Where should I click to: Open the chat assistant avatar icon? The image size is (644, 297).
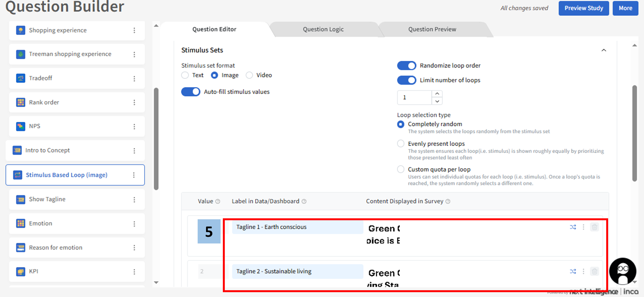[x=623, y=271]
